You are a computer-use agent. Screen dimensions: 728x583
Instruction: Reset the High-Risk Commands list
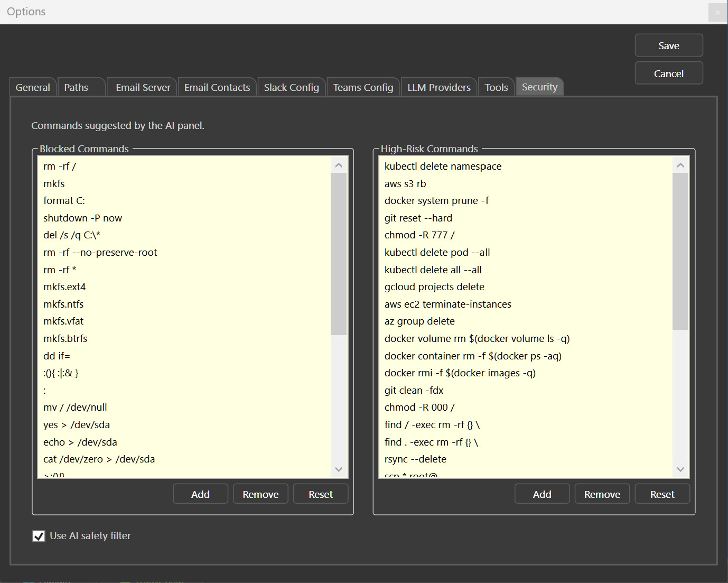(662, 494)
